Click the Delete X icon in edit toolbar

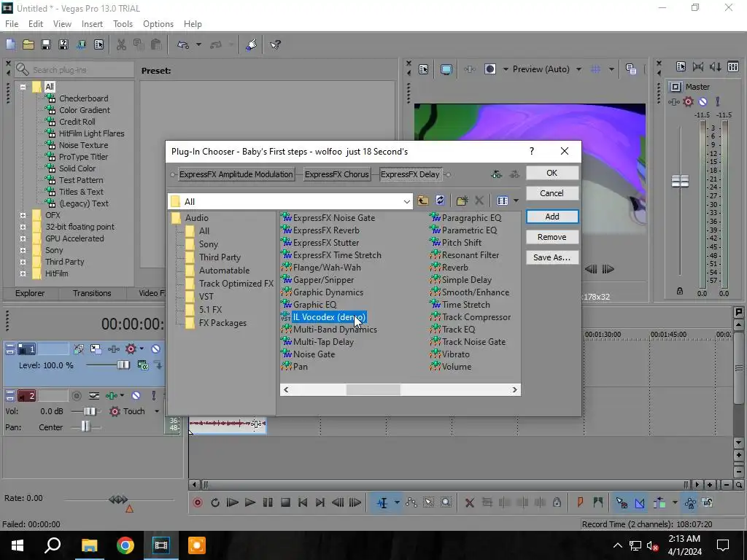[x=469, y=502]
